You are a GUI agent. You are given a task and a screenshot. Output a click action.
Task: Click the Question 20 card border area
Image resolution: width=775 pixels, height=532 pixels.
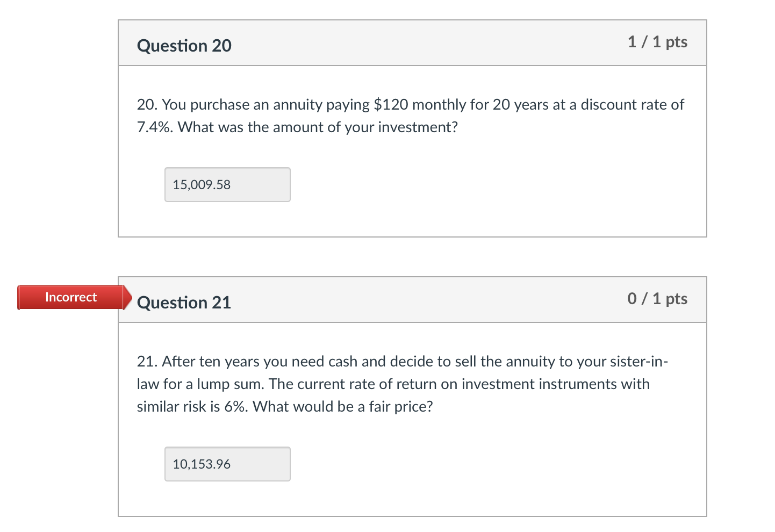117,150
